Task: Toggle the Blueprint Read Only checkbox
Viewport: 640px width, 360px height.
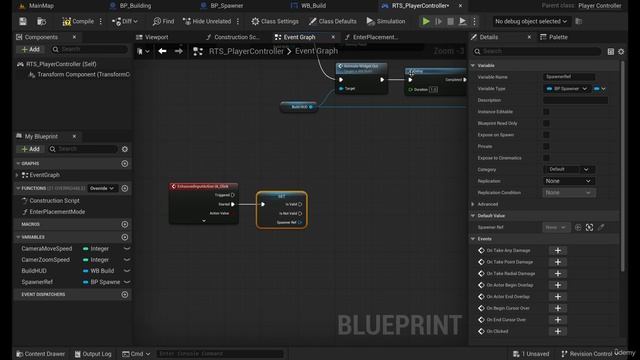Action: (x=546, y=123)
